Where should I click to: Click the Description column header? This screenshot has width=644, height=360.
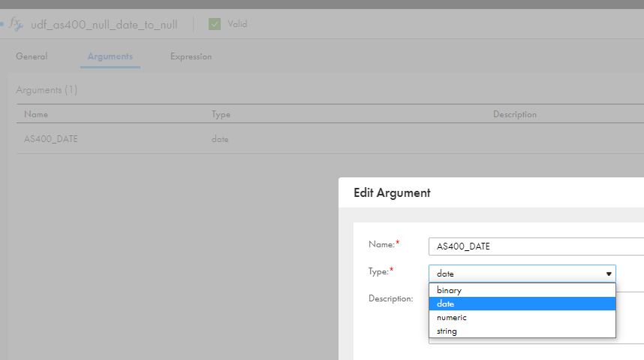(515, 114)
